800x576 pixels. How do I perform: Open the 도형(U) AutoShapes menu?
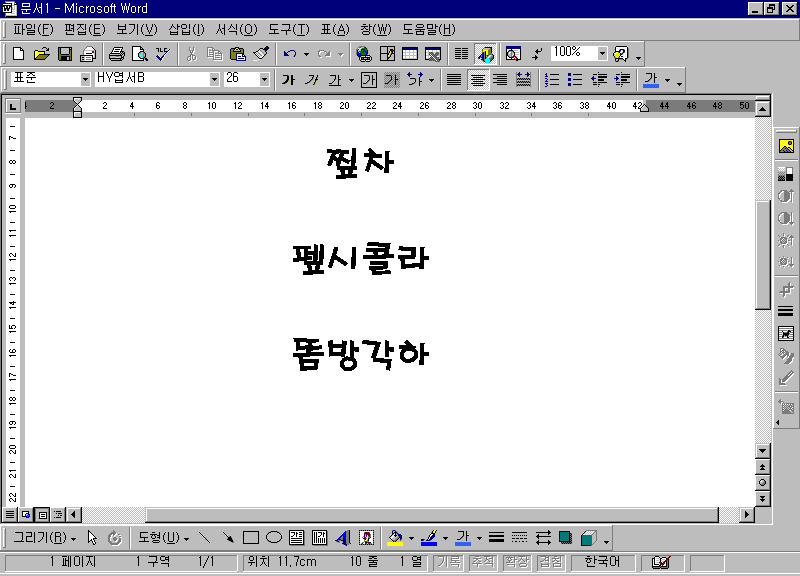point(163,538)
